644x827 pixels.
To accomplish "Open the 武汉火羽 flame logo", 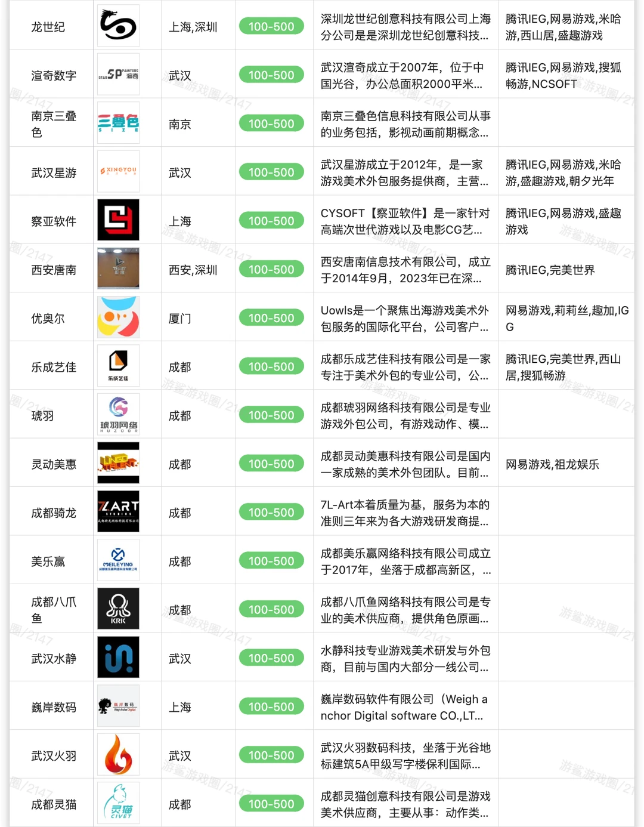I will click(118, 755).
